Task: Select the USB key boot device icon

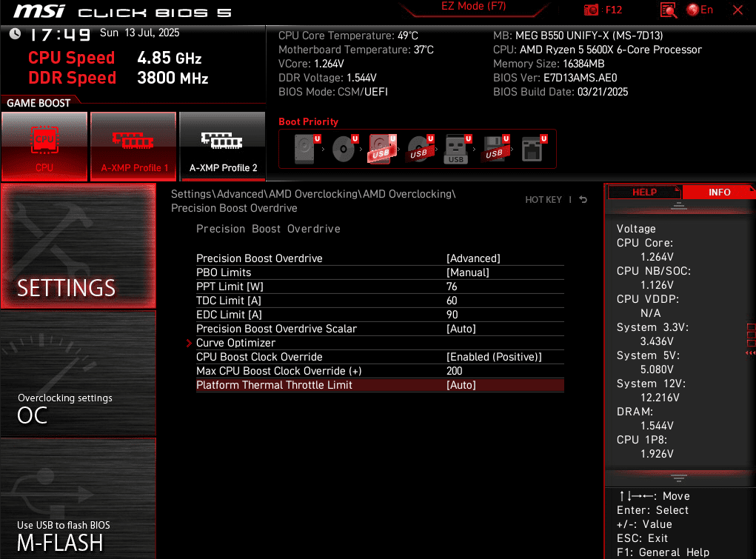Action: [x=457, y=149]
